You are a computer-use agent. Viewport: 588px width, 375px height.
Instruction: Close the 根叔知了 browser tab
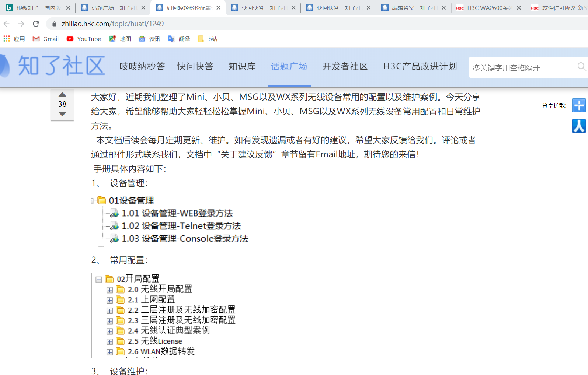pyautogui.click(x=68, y=8)
